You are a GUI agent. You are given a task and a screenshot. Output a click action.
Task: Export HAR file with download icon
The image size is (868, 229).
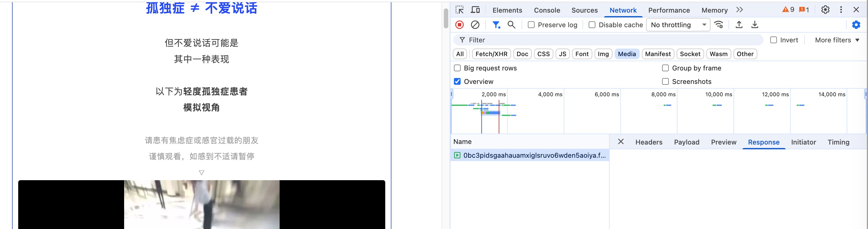[x=755, y=25]
